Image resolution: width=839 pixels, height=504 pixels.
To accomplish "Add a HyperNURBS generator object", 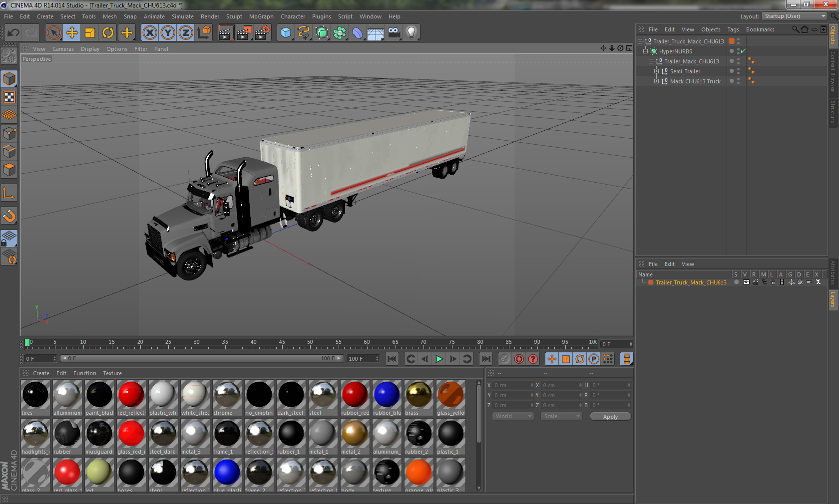I will (x=322, y=33).
